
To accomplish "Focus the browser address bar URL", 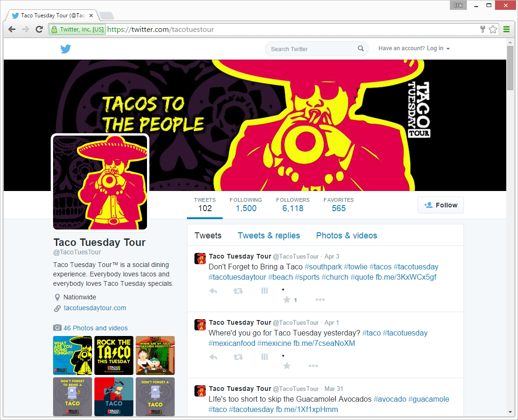I will pos(161,30).
